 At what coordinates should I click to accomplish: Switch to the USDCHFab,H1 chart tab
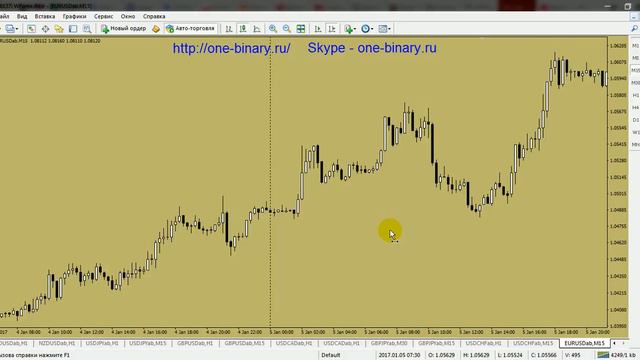coord(483,343)
